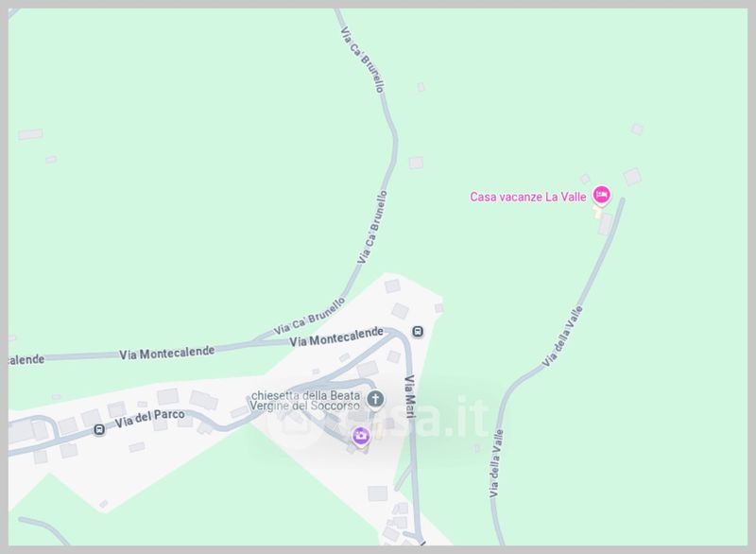The image size is (756, 554).
Task: Click the truncated 'alende' road label at map edge
Action: [26, 359]
